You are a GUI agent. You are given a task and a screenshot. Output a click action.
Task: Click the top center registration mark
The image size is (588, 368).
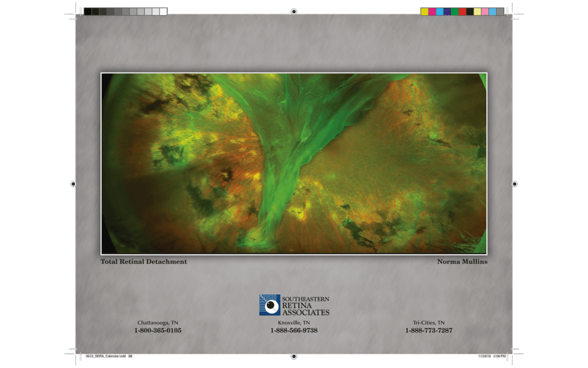point(294,11)
